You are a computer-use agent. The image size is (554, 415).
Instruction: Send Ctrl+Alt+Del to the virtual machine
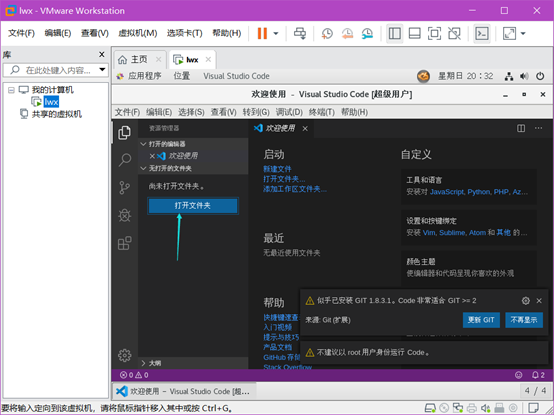point(300,34)
